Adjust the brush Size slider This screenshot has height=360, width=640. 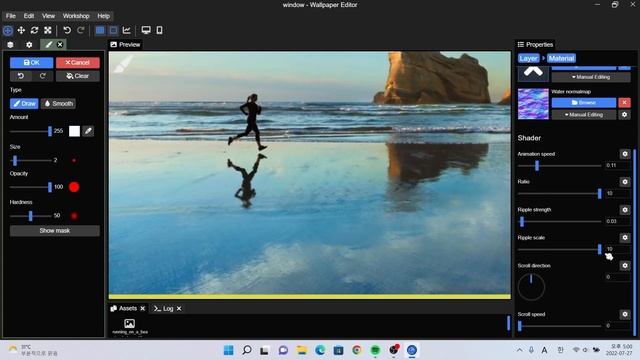[x=31, y=160]
